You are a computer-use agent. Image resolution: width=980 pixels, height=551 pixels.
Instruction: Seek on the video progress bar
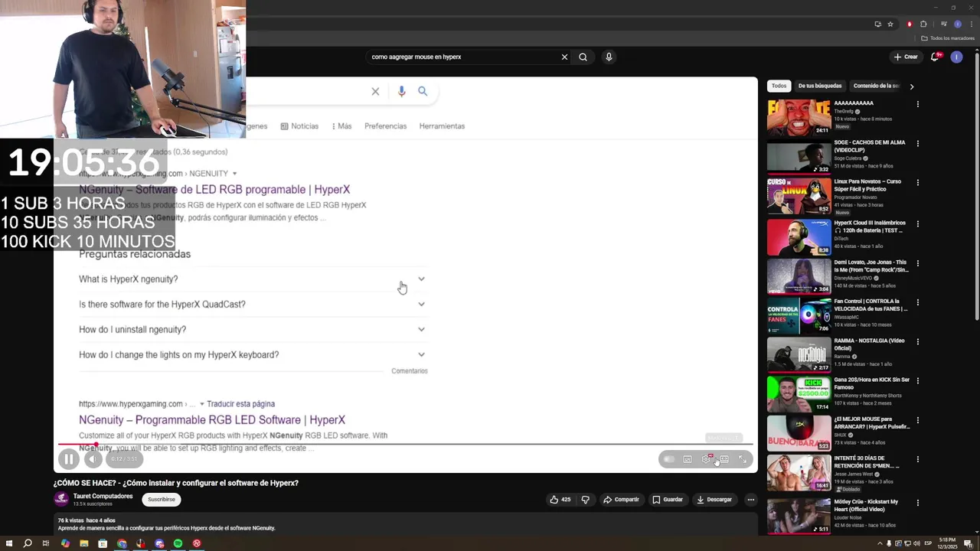tap(406, 444)
